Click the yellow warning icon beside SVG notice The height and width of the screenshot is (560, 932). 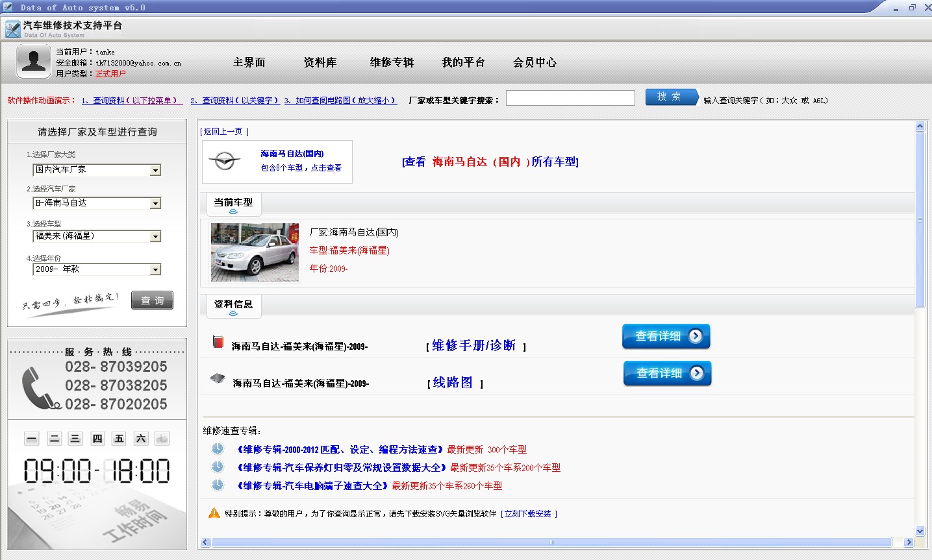pyautogui.click(x=214, y=513)
